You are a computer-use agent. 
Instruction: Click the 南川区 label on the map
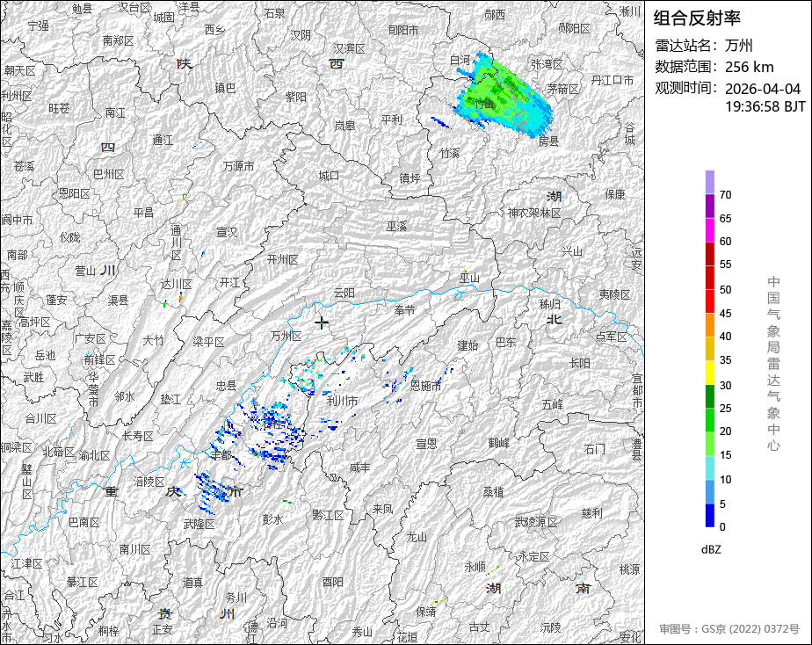[x=134, y=549]
